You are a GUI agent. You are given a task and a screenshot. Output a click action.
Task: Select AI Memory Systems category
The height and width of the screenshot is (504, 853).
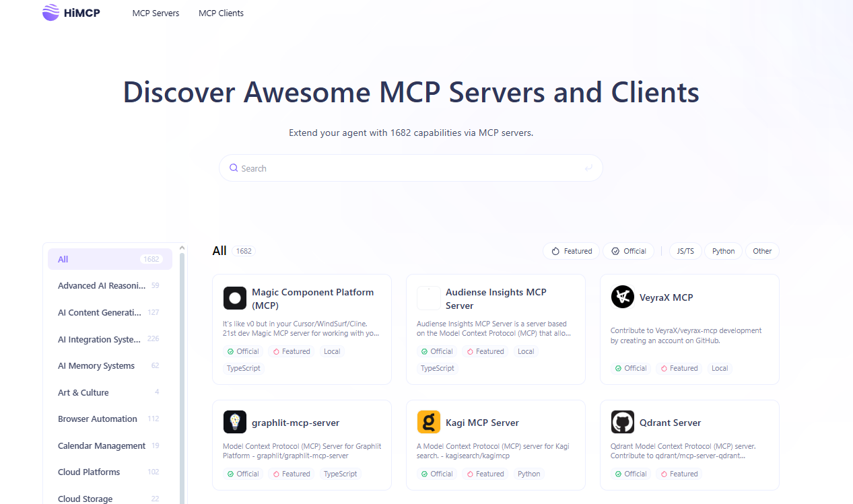110,365
